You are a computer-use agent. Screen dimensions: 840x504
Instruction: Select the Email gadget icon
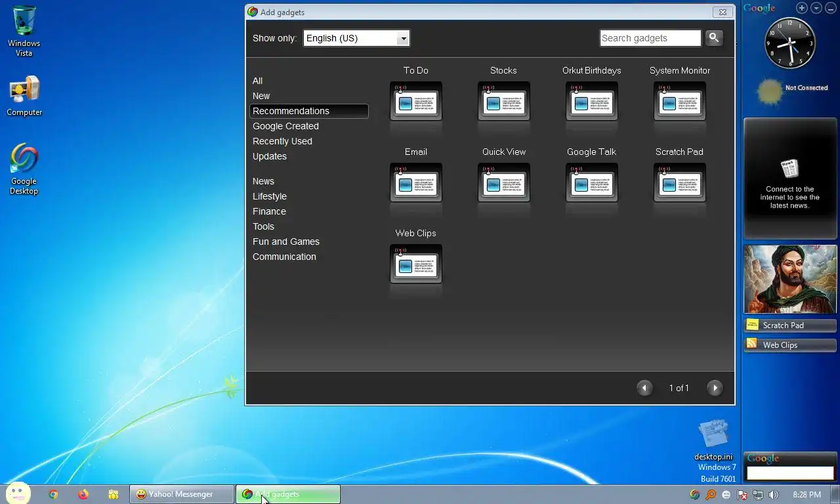click(415, 182)
